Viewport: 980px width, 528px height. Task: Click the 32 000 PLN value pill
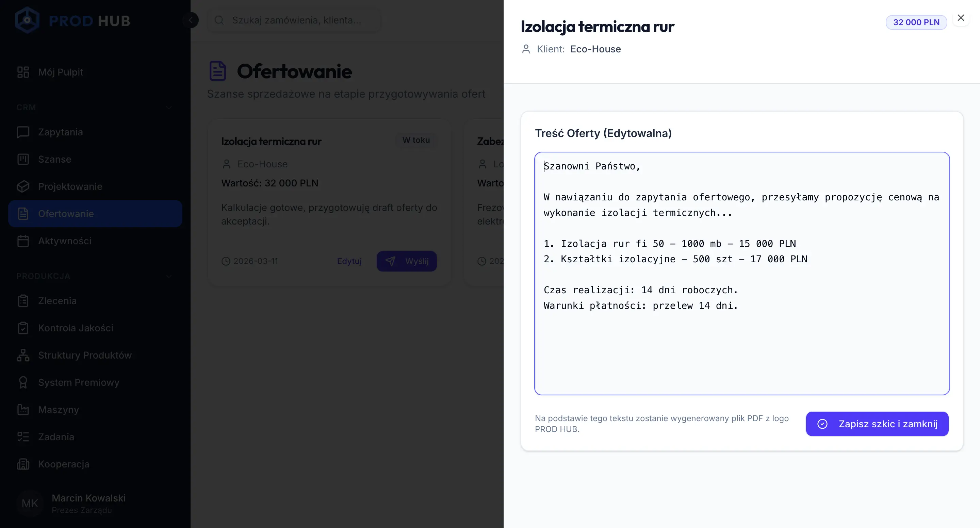coord(916,22)
